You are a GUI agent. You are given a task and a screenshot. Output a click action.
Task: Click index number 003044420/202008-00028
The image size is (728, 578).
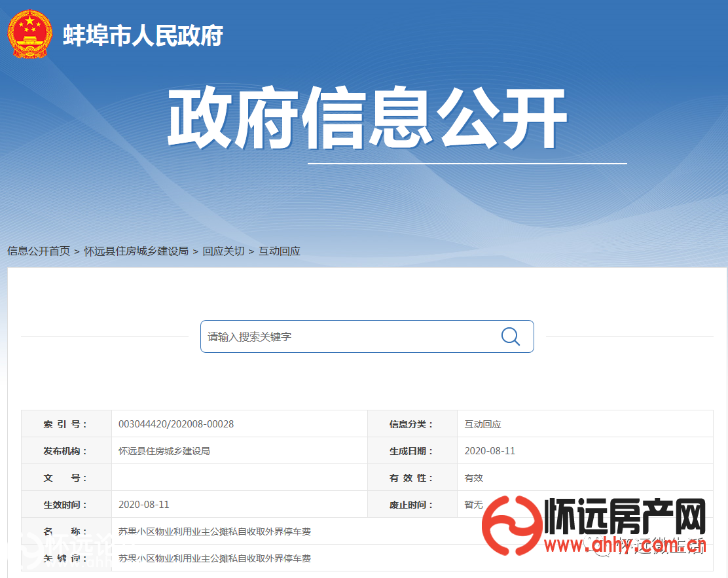[176, 424]
